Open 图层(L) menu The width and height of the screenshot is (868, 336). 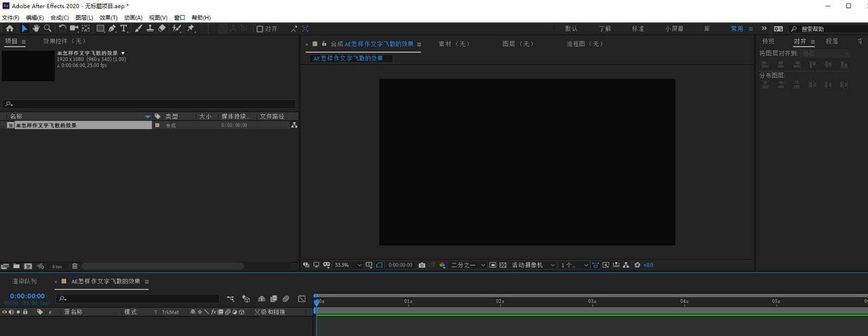point(84,17)
